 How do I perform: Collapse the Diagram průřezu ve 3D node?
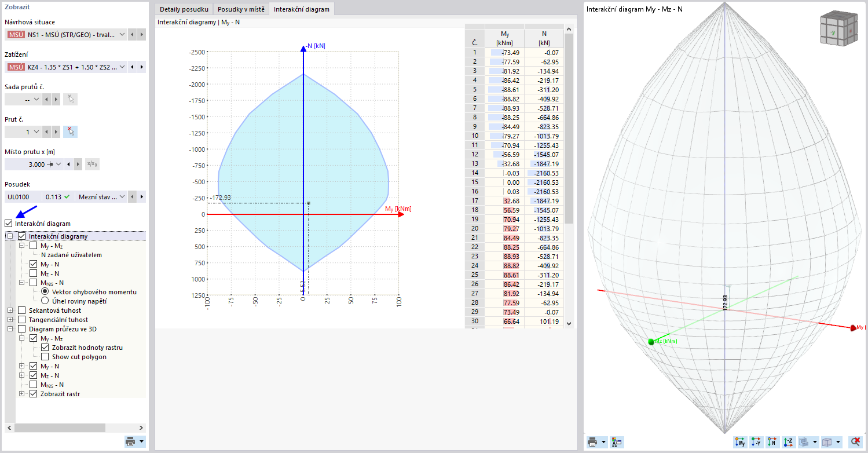pyautogui.click(x=10, y=329)
